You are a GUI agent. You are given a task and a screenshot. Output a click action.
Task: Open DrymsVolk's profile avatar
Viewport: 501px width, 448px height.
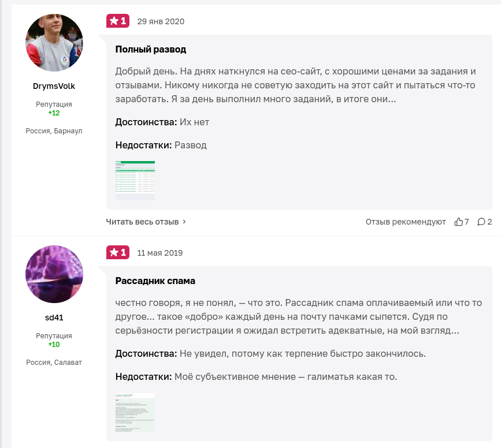pos(54,43)
